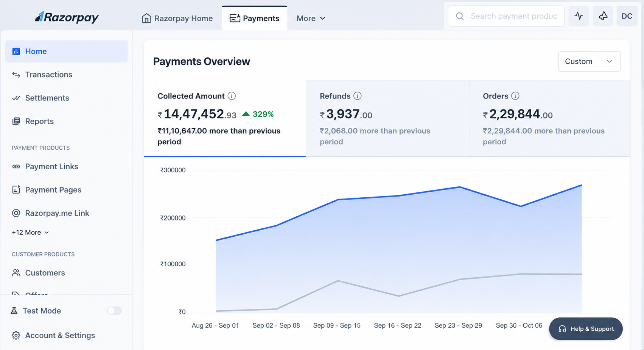Click the chevron next to +12 More
The height and width of the screenshot is (350, 644).
tap(47, 233)
